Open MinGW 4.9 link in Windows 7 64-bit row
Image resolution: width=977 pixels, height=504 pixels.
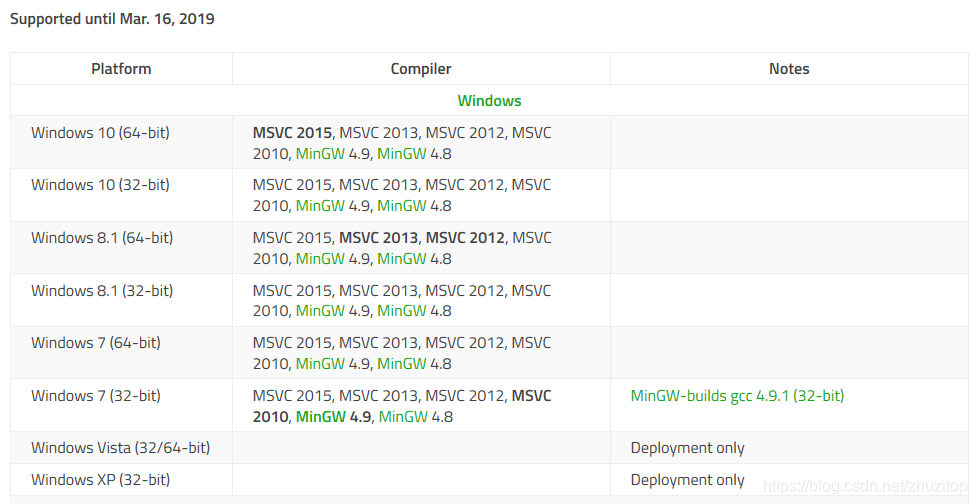point(320,364)
